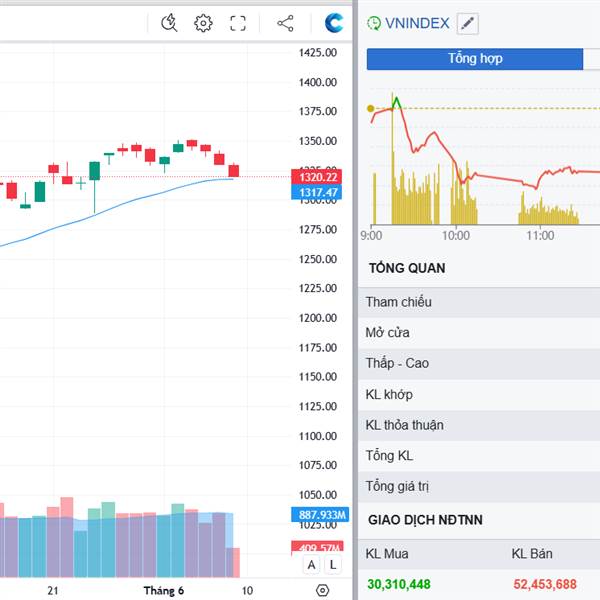Image resolution: width=600 pixels, height=600 pixels.
Task: Click the VNINDEX symbol name
Action: click(417, 23)
